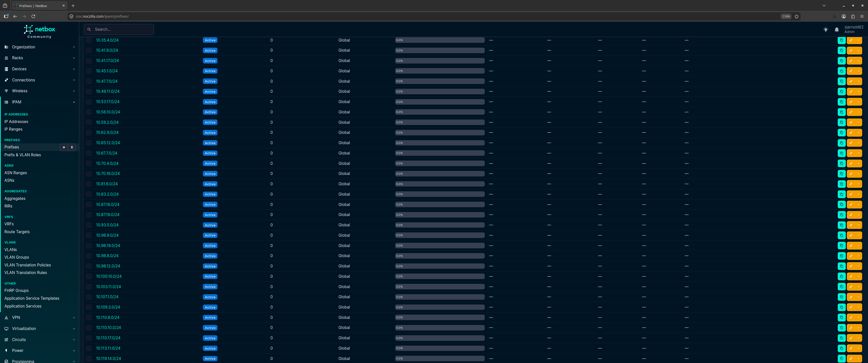The width and height of the screenshot is (868, 363).
Task: Open action dropdown arrow for prefix 10.41.17.0/24
Action: point(858,60)
